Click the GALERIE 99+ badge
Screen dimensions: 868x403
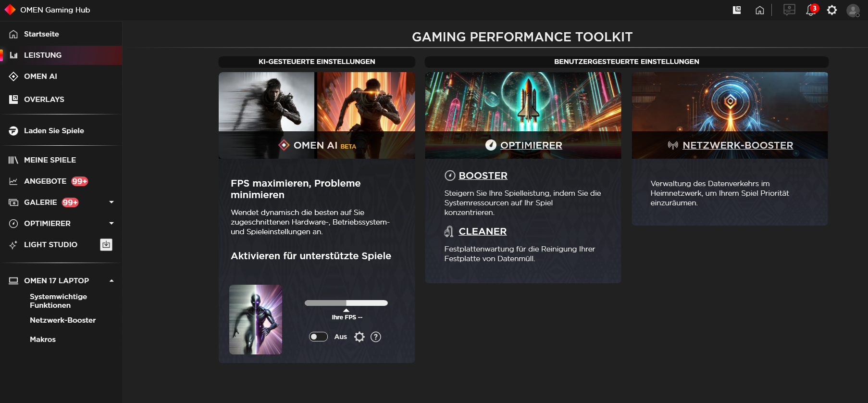pyautogui.click(x=70, y=202)
